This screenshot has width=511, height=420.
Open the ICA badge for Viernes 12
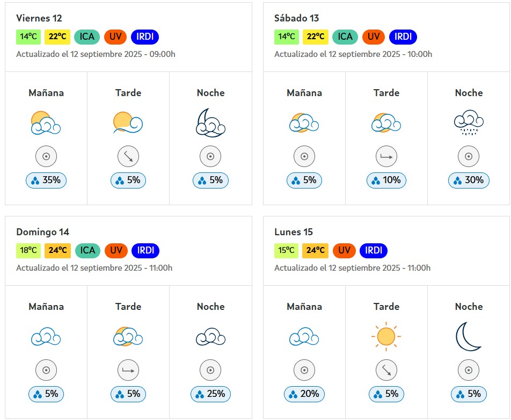point(87,37)
